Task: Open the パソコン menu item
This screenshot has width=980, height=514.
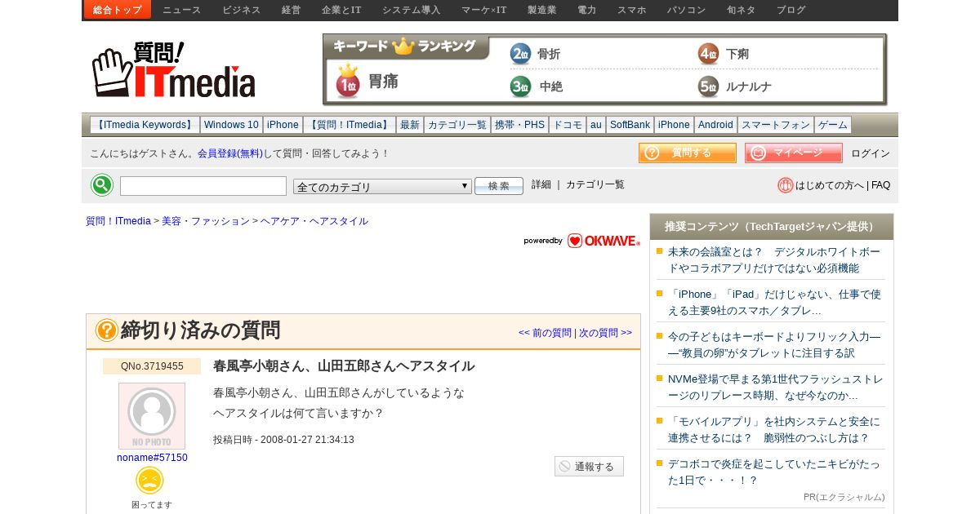Action: pyautogui.click(x=687, y=10)
